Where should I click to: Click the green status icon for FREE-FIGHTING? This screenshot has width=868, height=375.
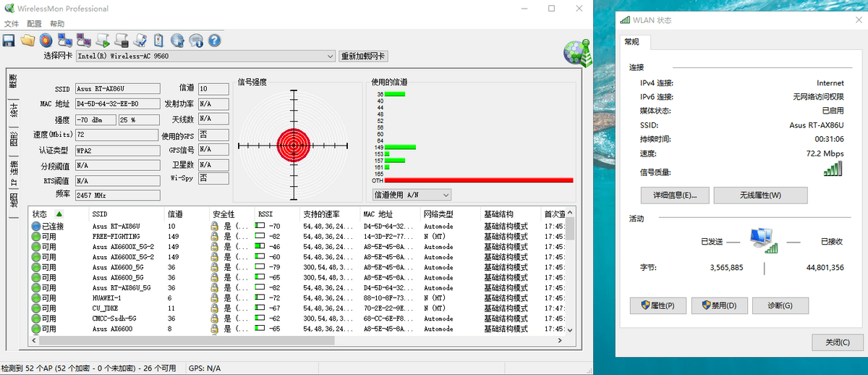tap(36, 237)
